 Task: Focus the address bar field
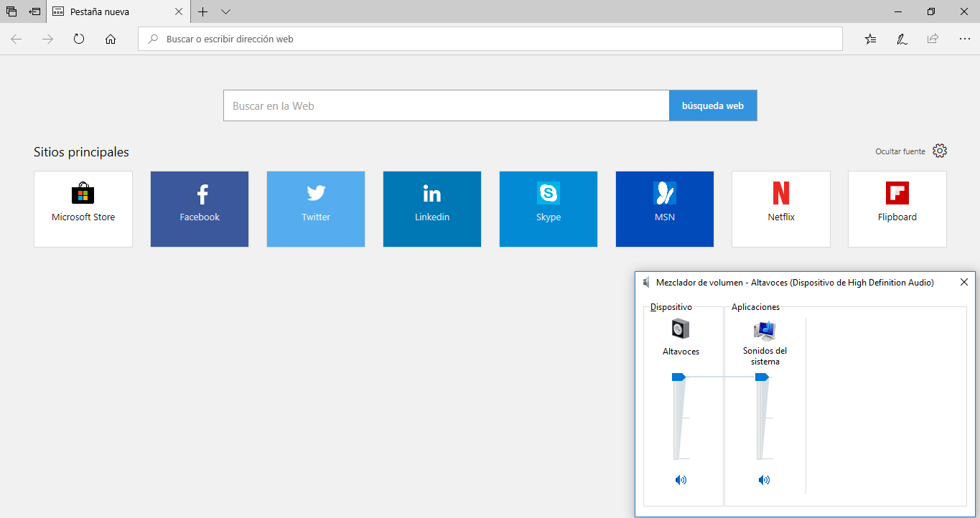490,39
